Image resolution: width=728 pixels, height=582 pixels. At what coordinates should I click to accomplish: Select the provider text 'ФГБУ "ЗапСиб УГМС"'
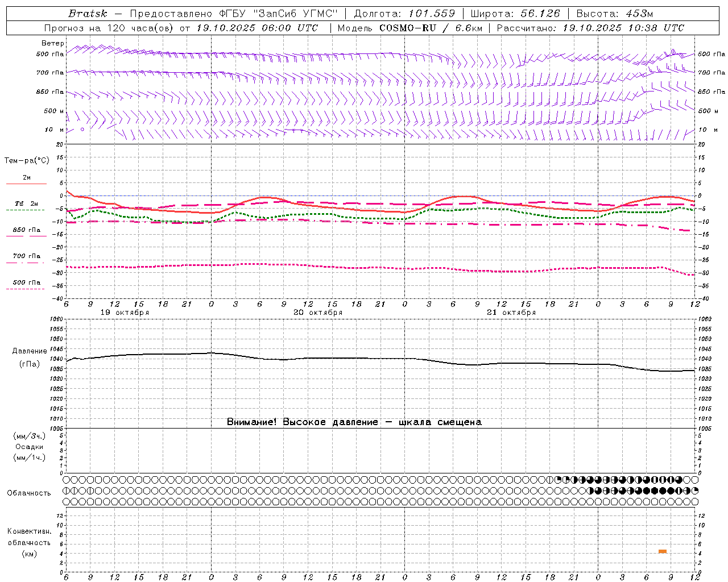(280, 14)
